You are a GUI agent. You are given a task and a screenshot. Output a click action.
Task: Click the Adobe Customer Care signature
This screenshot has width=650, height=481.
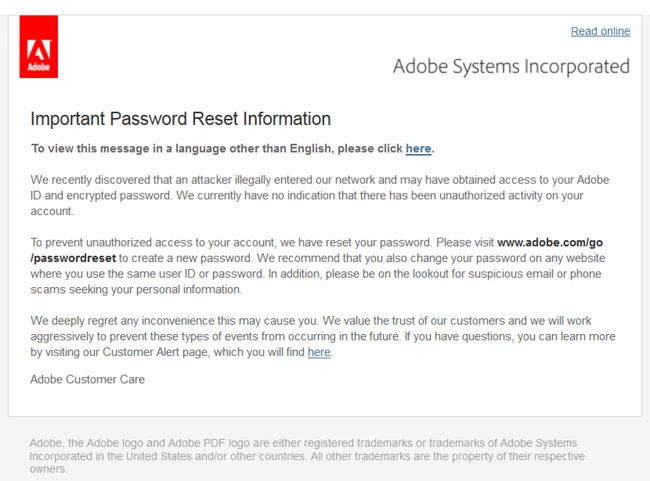click(x=87, y=379)
